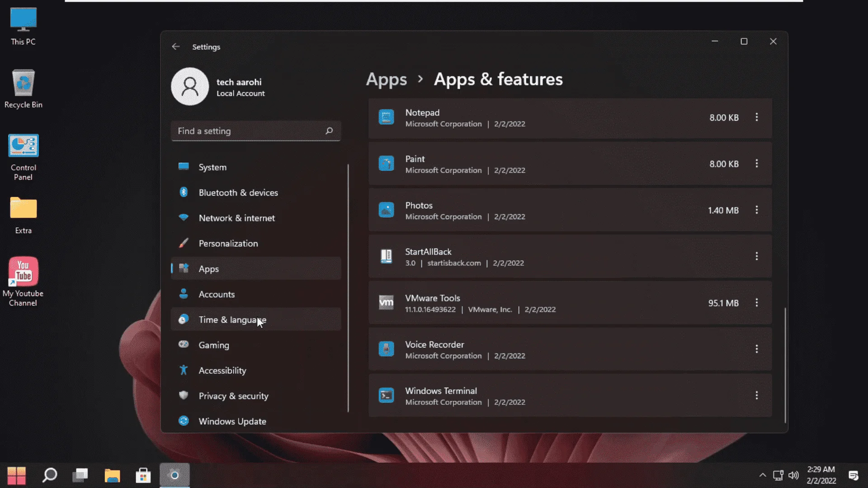This screenshot has height=488, width=868.
Task: Select the Paint app icon
Action: tap(386, 164)
